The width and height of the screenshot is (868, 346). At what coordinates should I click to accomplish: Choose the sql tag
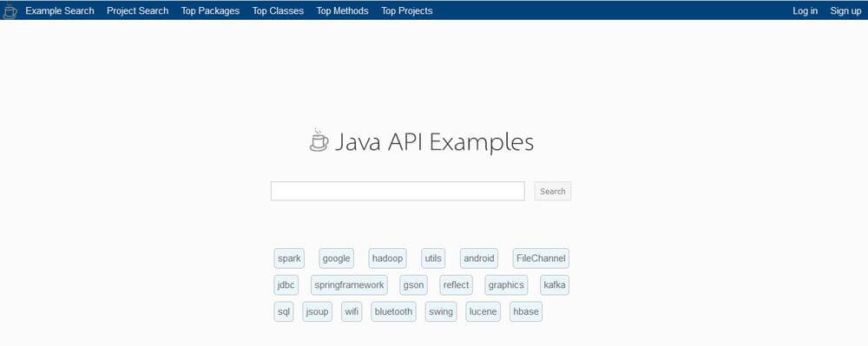284,311
